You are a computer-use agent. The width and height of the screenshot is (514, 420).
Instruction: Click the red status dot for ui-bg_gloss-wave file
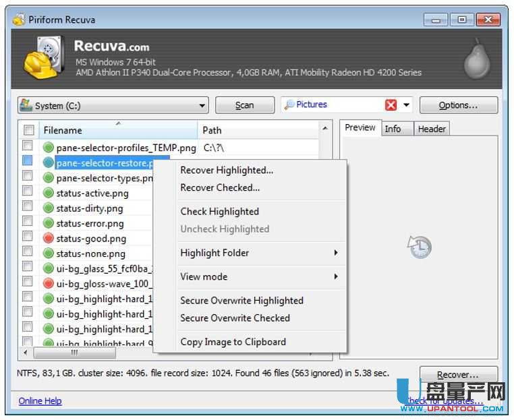coord(49,284)
